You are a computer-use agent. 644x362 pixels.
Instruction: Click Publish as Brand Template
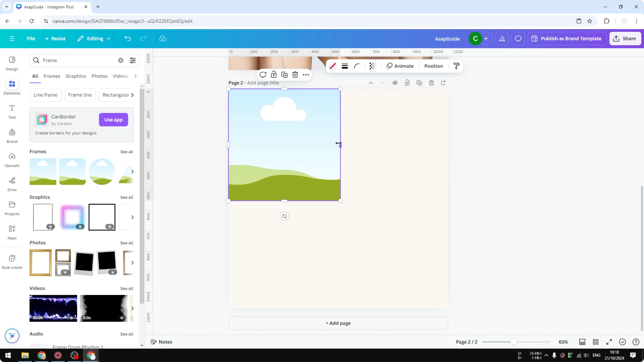[567, 38]
